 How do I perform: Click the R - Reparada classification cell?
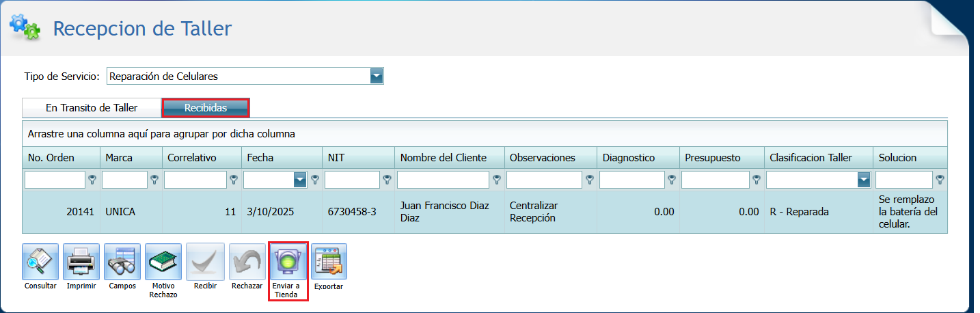point(819,212)
